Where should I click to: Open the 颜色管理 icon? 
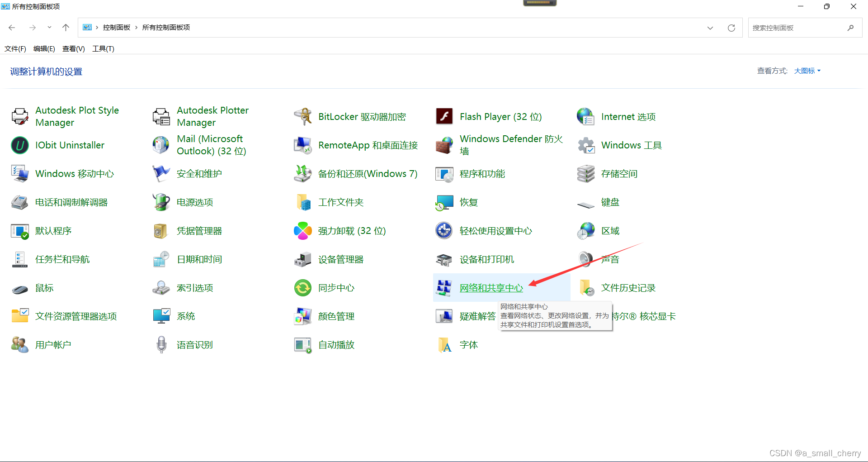coord(303,316)
